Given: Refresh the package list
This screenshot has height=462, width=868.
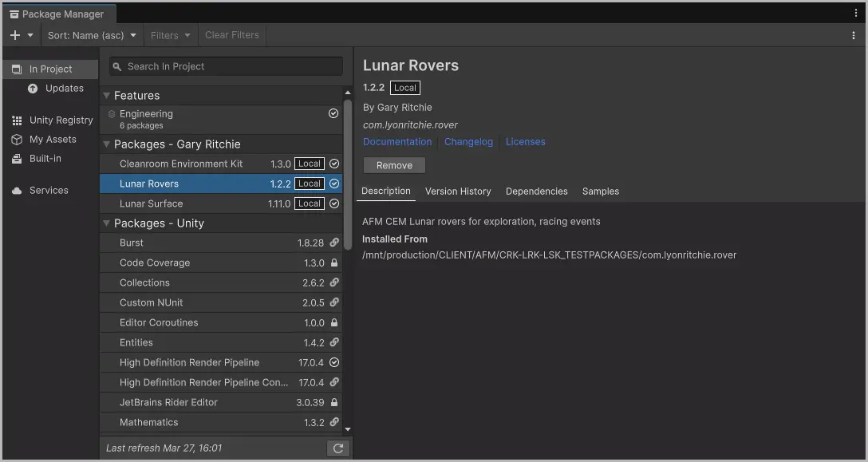Looking at the screenshot, I should point(337,448).
